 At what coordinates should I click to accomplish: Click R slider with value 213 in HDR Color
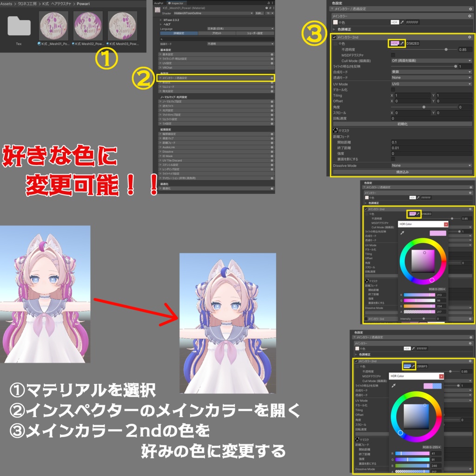[419, 295]
